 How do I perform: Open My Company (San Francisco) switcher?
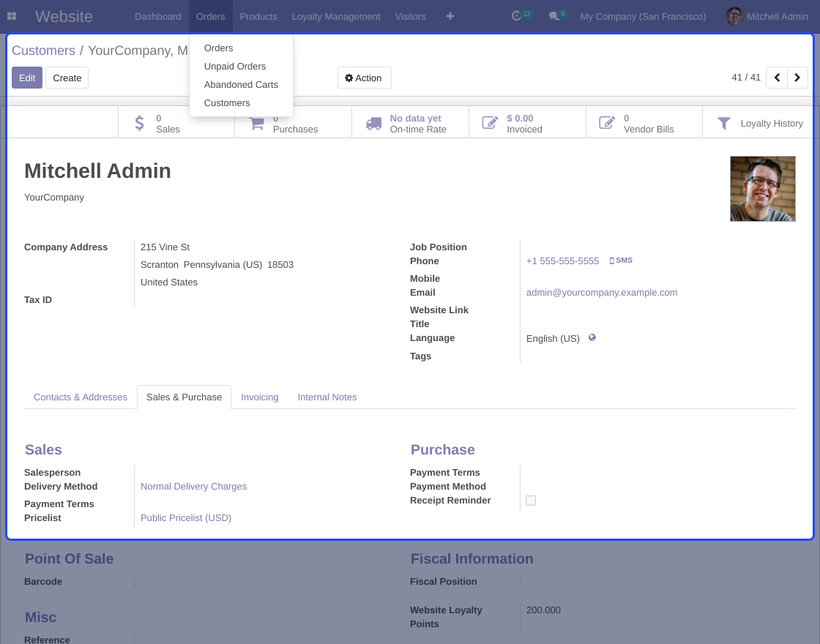643,16
